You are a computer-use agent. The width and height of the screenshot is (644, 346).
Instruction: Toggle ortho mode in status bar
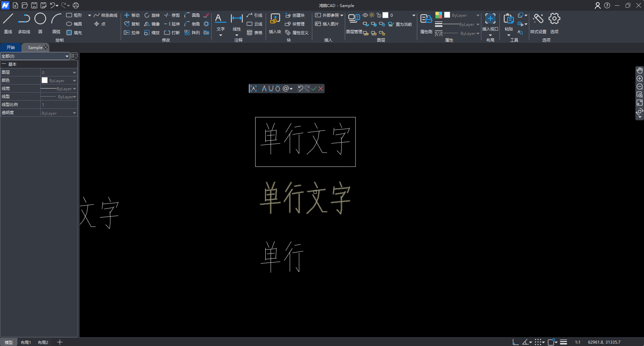click(x=516, y=342)
